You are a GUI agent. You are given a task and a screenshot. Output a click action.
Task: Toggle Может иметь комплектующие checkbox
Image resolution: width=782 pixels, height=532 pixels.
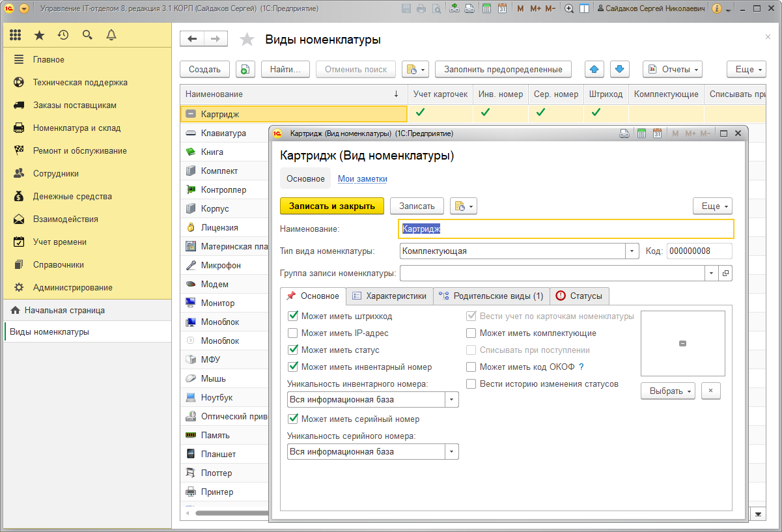[471, 333]
